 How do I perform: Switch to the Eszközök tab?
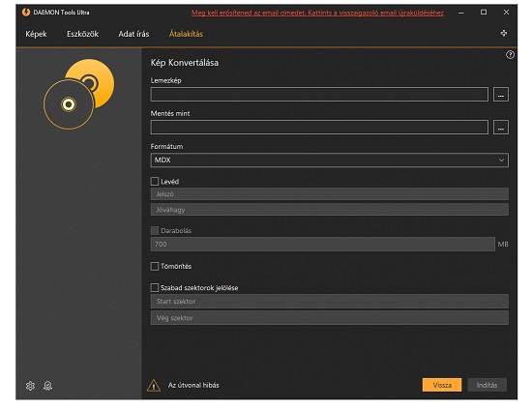coord(82,34)
